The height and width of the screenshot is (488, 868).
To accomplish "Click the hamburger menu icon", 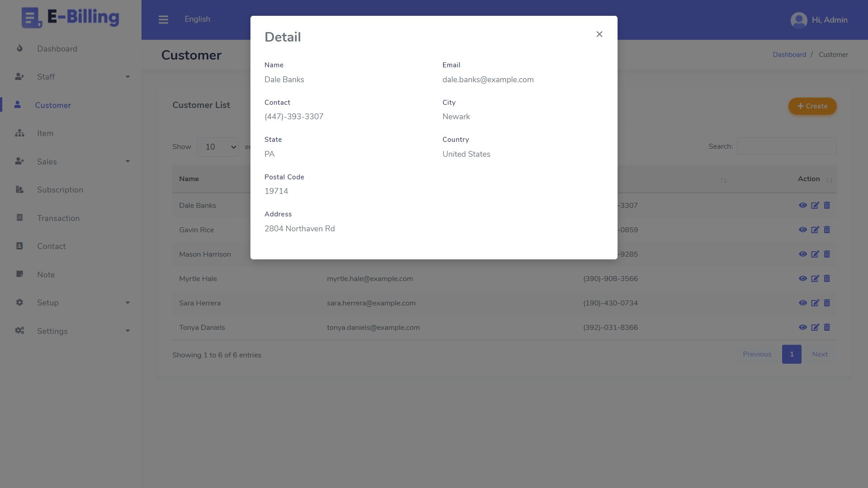I will [x=163, y=19].
